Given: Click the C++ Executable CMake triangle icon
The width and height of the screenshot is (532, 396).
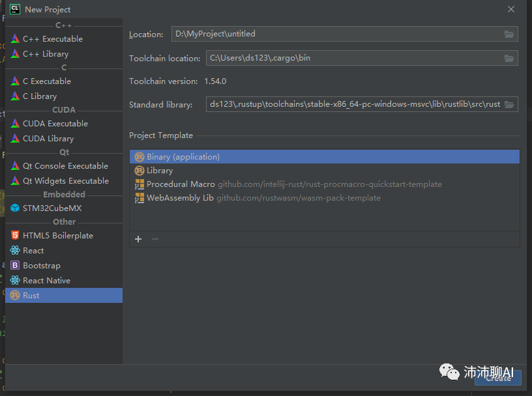Looking at the screenshot, I should pos(15,38).
